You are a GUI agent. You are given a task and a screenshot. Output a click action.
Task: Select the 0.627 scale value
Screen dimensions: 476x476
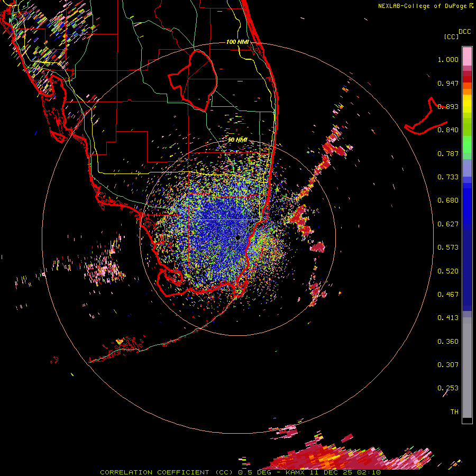448,224
